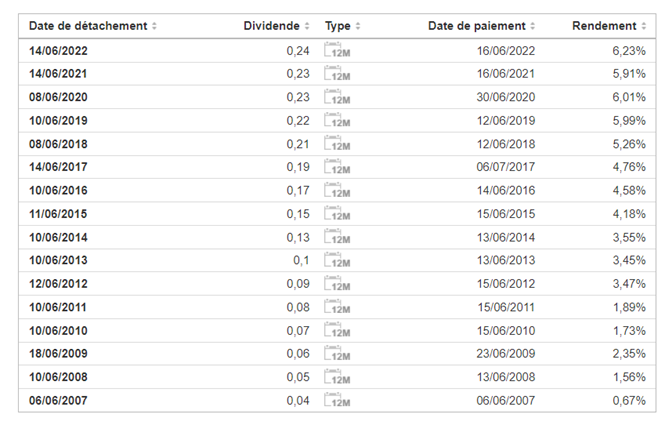
Task: Select the Dividende column header text
Action: click(x=271, y=26)
